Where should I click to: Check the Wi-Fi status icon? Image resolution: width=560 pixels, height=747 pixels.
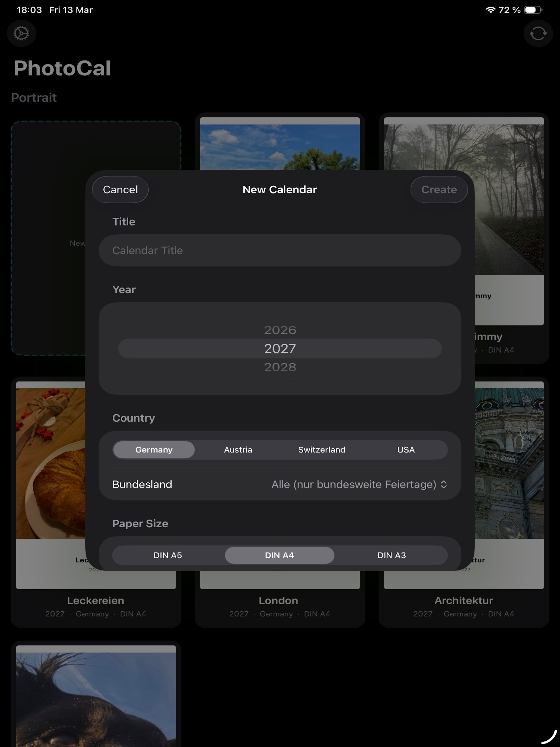491,10
